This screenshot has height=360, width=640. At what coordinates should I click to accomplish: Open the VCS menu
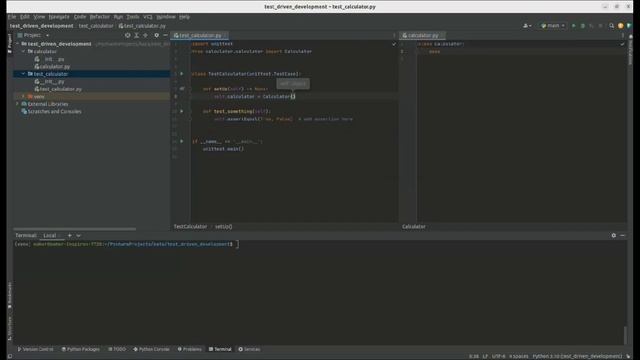tap(148, 17)
